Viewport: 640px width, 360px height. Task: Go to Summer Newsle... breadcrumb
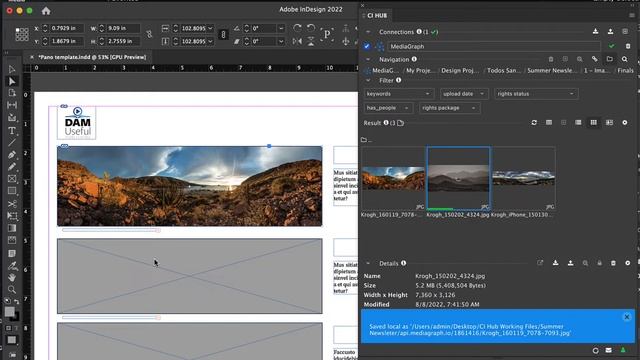552,70
